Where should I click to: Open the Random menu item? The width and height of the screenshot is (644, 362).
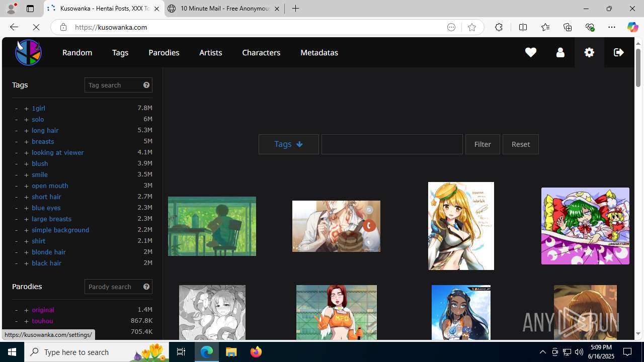pyautogui.click(x=77, y=52)
